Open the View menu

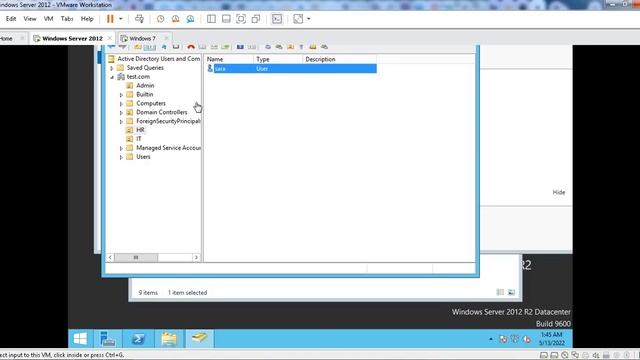tap(30, 19)
